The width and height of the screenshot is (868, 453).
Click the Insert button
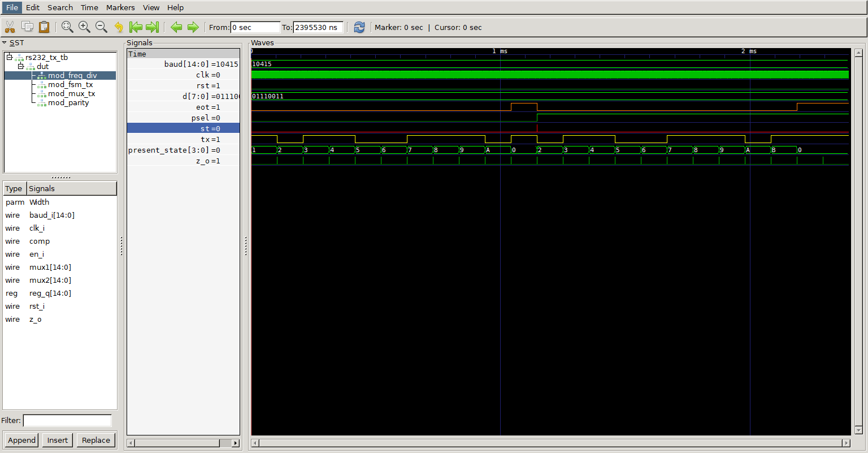pos(57,440)
